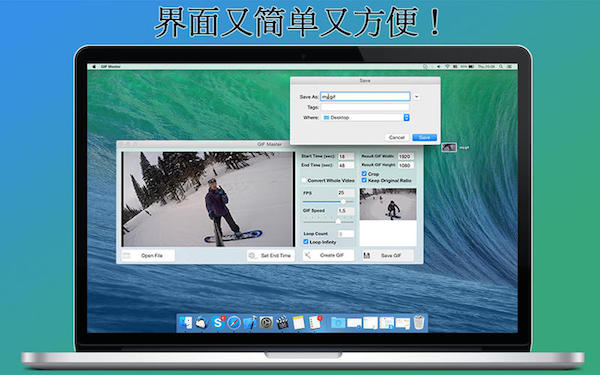The image size is (600, 375).
Task: Open the cloud app icon in dock
Action: (201, 323)
